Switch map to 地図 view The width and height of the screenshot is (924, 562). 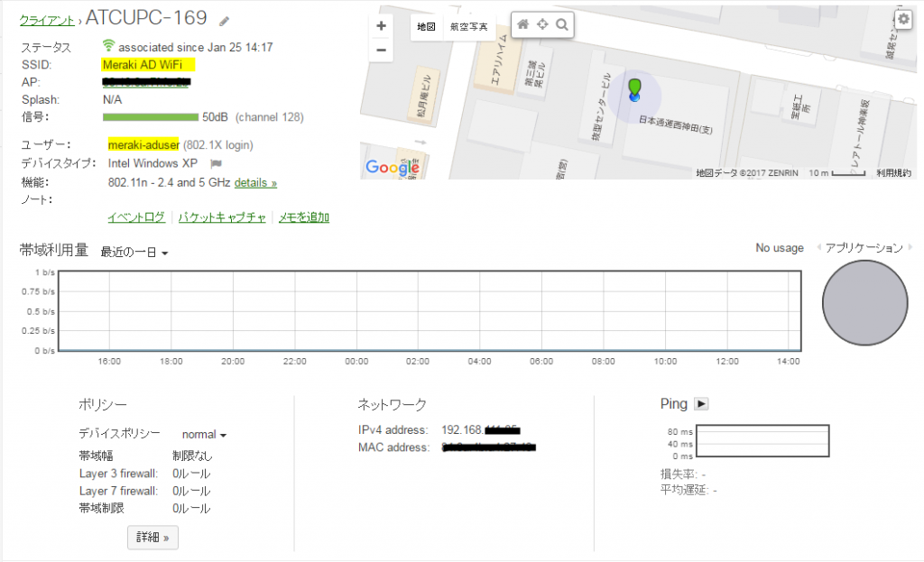pyautogui.click(x=426, y=26)
